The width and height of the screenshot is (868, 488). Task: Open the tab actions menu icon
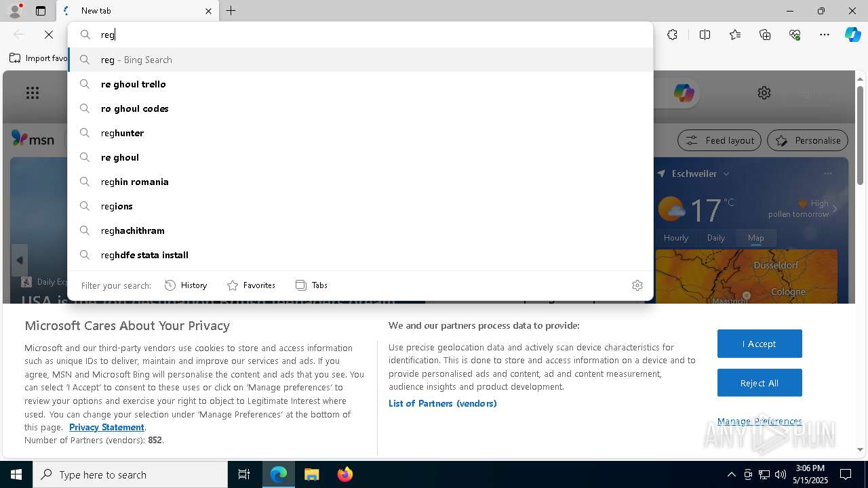click(x=41, y=11)
